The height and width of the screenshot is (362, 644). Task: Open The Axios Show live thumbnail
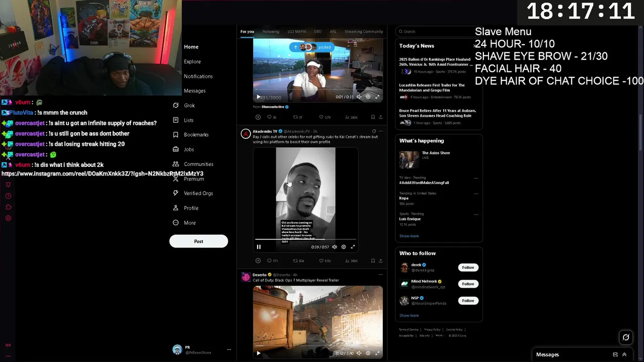click(409, 160)
